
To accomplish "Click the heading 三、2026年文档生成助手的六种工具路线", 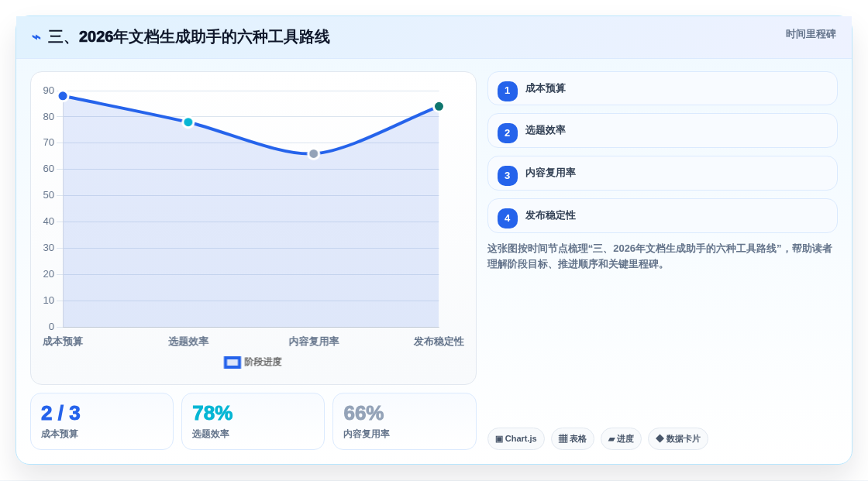I will pos(189,37).
